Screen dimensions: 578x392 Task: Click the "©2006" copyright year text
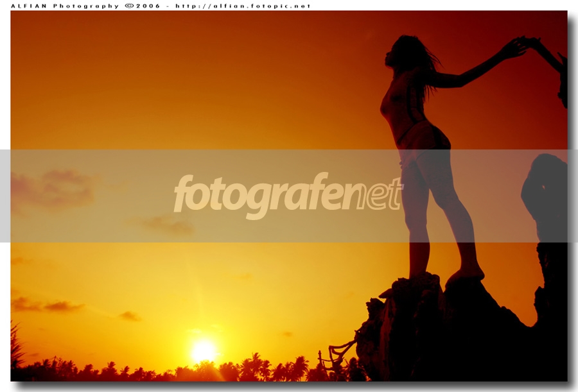click(143, 6)
